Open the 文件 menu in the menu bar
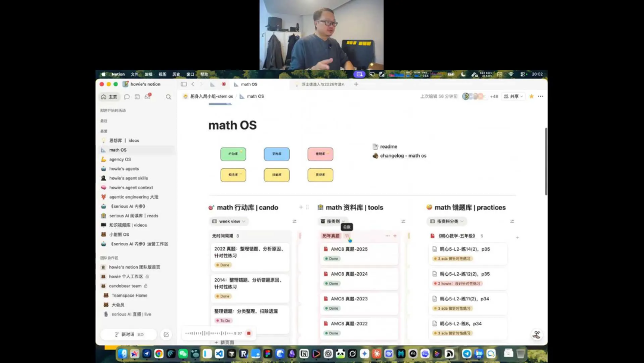Screen dimensions: 644x363 pyautogui.click(x=135, y=75)
